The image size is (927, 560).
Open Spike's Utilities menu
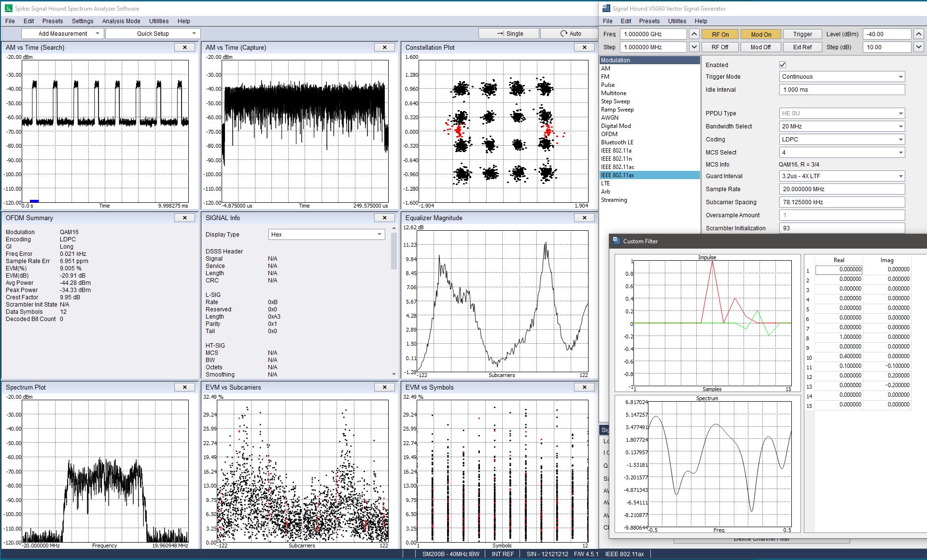coord(159,21)
